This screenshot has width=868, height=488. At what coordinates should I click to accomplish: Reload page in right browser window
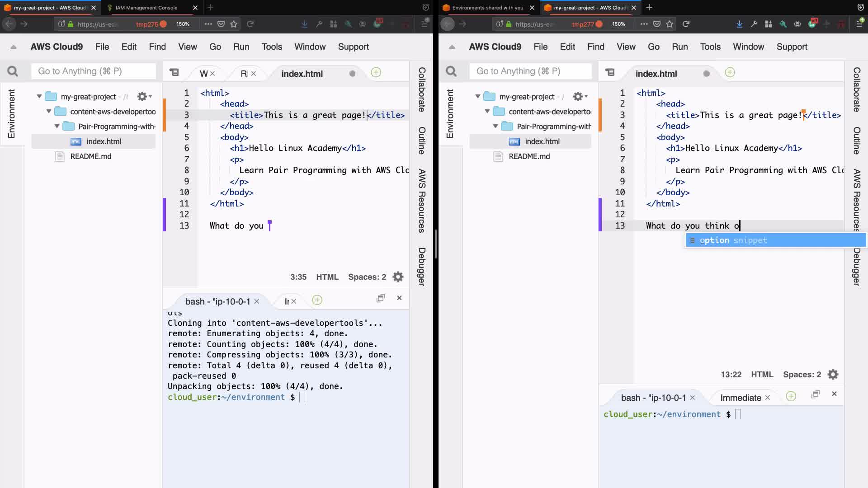[686, 24]
